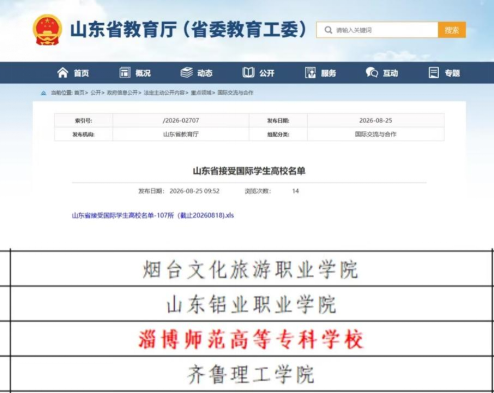494x393 pixels.
Task: Open the 首页 menu item
Action: [x=81, y=73]
